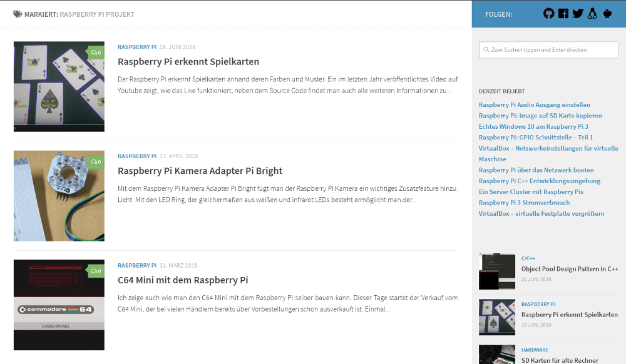Click comment badge on C64 Mini post

pyautogui.click(x=96, y=271)
